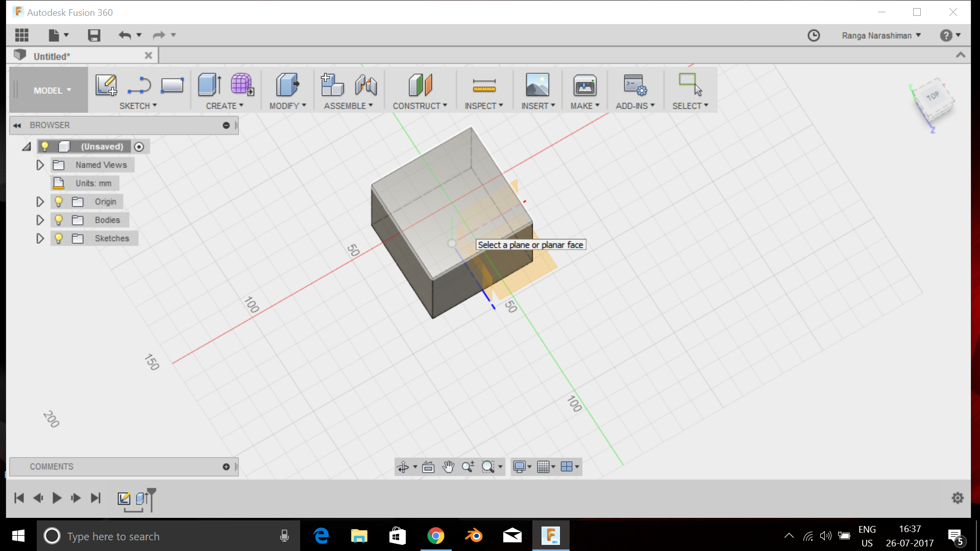Open the job status clock icon
Viewport: 980px width, 551px height.
[x=814, y=35]
